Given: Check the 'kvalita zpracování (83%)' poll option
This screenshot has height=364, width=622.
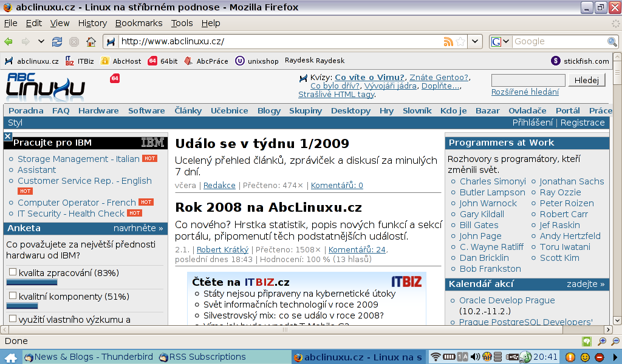Looking at the screenshot, I should [13, 272].
